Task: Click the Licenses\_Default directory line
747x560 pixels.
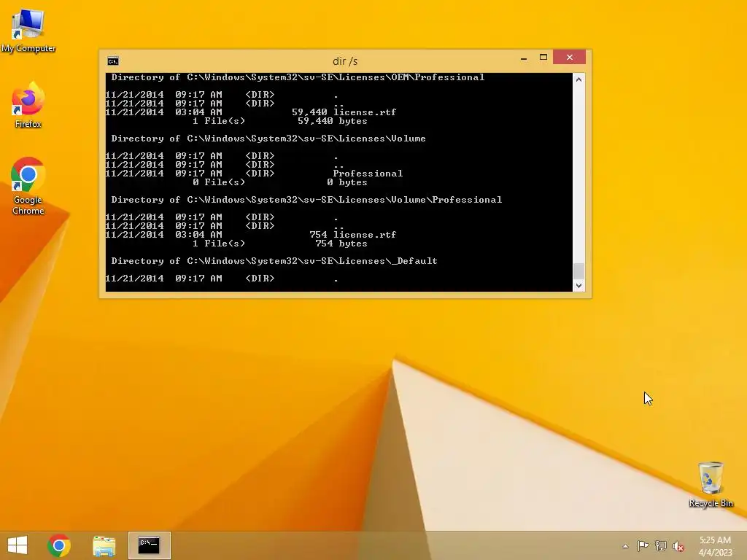Action: click(274, 261)
